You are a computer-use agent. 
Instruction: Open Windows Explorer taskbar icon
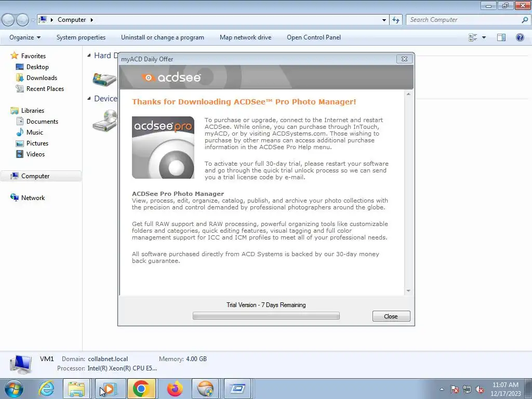pos(76,389)
